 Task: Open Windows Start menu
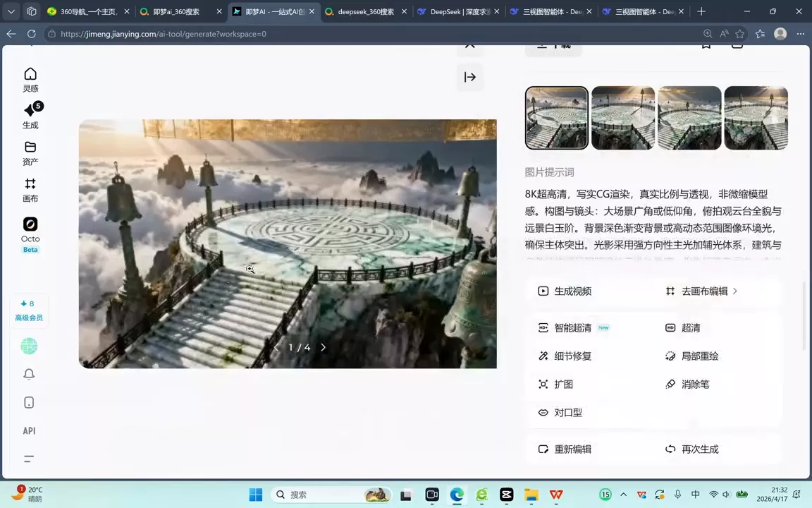(x=255, y=495)
